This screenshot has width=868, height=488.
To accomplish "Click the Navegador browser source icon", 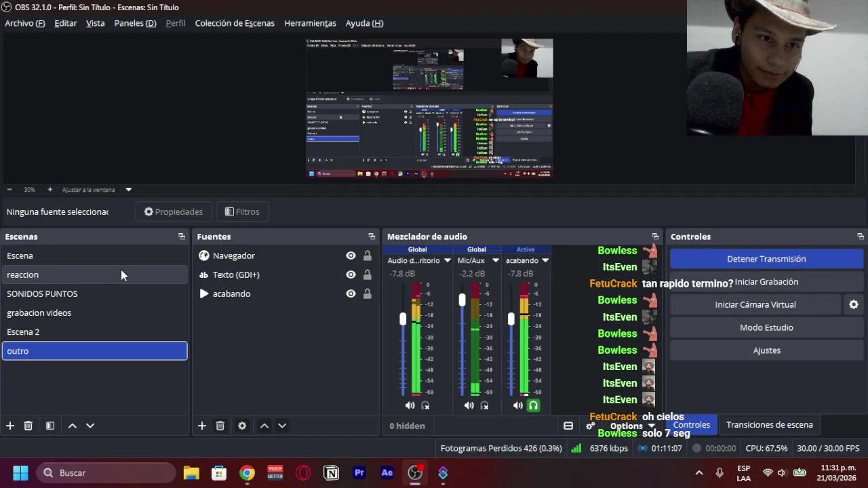I will click(x=204, y=256).
